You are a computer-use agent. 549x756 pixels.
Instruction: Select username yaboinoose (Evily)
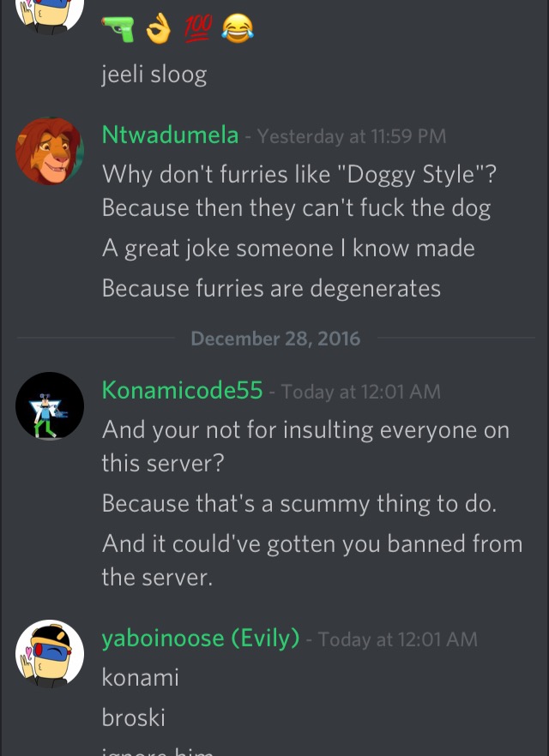pos(201,639)
